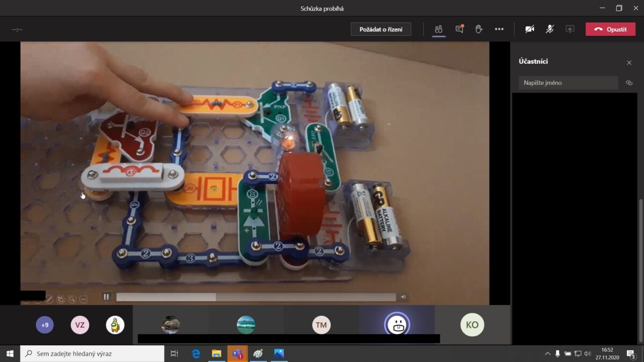The height and width of the screenshot is (362, 644).
Task: Open the More actions ellipsis menu
Action: (x=499, y=29)
